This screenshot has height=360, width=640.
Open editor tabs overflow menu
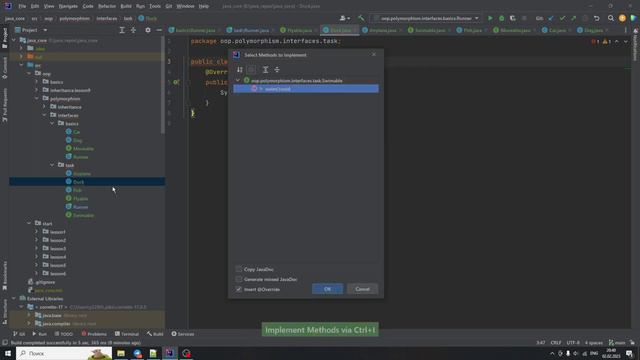coord(625,30)
